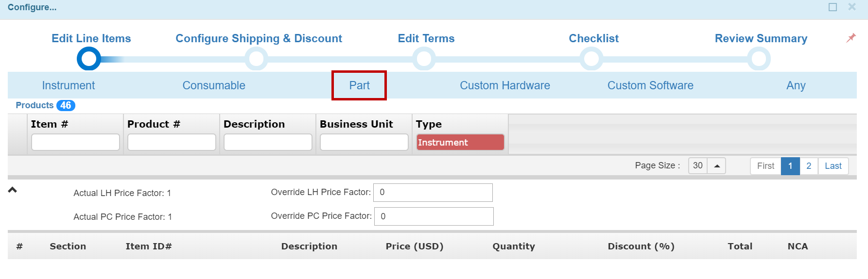
Task: Go to page 2 of products
Action: coord(809,166)
